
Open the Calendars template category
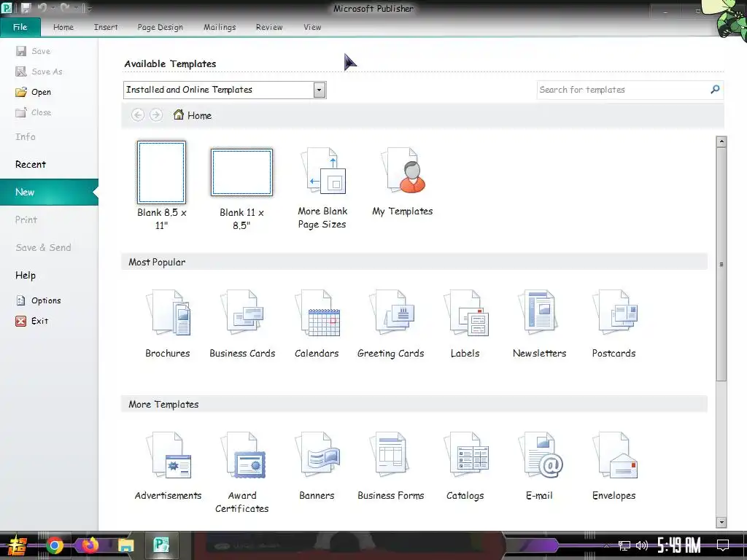pyautogui.click(x=317, y=324)
